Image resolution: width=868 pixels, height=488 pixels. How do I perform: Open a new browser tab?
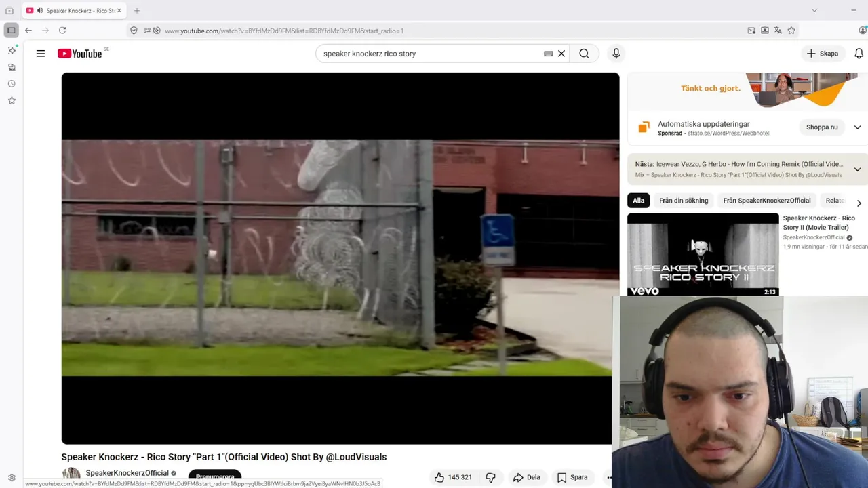[137, 10]
